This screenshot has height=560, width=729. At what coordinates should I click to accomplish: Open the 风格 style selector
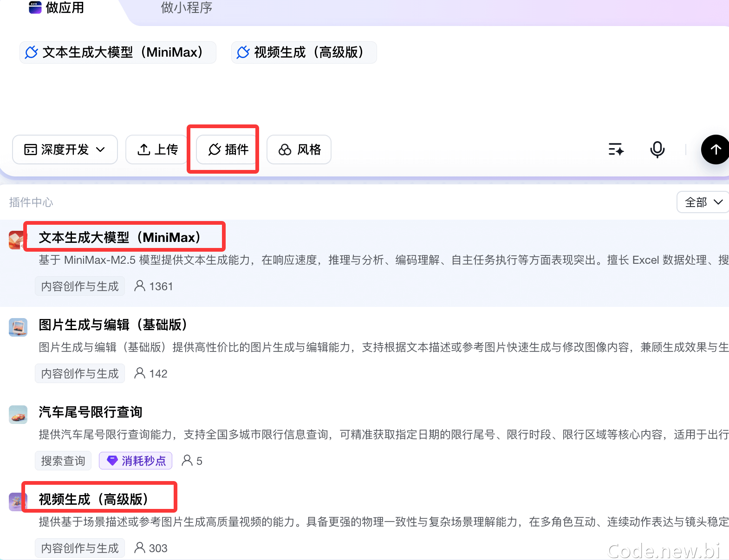click(x=299, y=150)
